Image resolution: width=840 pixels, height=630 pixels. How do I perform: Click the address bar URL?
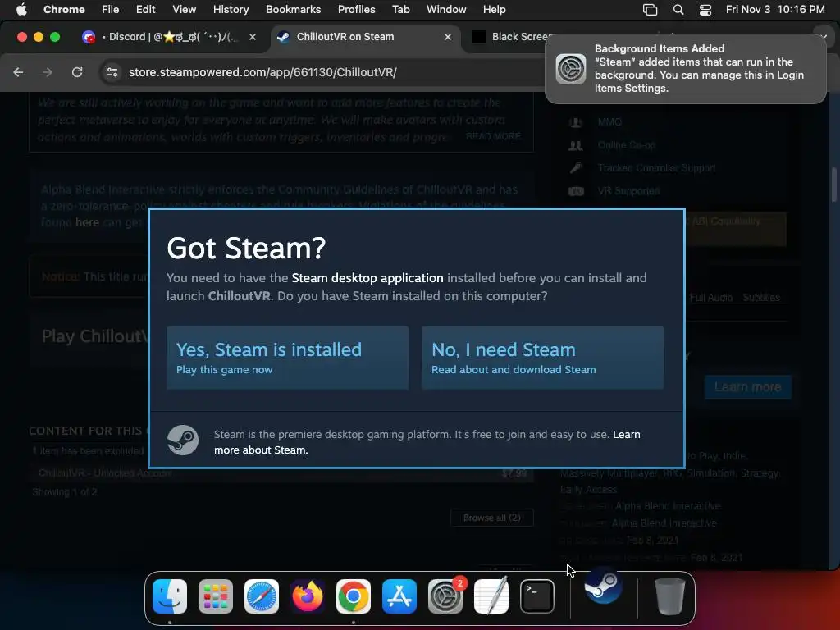tap(262, 72)
